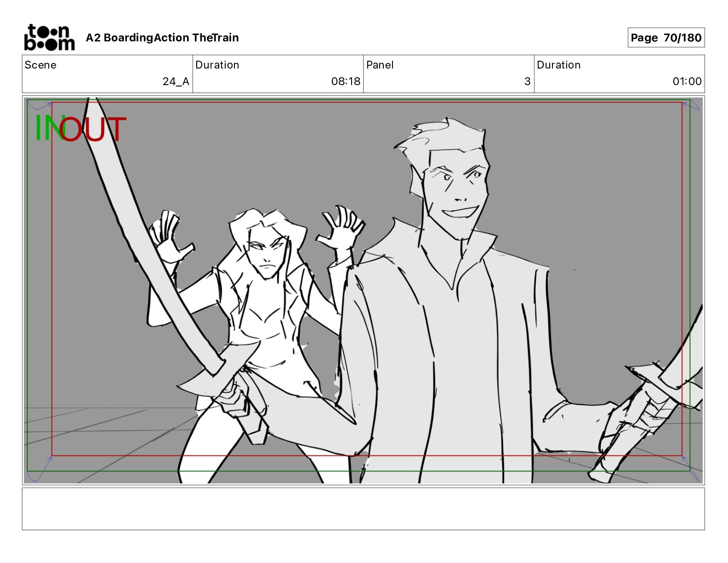Click the empty notes box below panel

[363, 509]
